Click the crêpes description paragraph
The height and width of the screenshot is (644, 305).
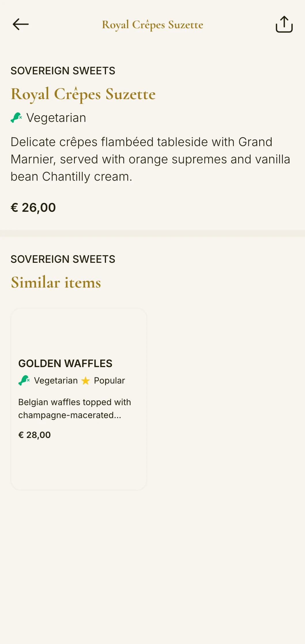coord(150,159)
